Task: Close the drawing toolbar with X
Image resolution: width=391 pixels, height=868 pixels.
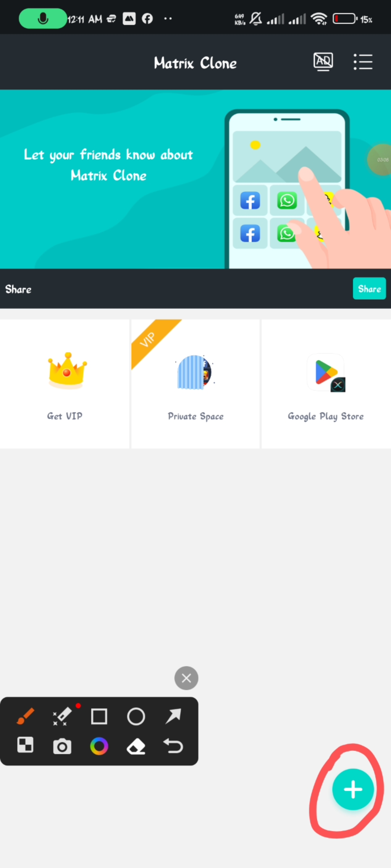Action: (186, 678)
